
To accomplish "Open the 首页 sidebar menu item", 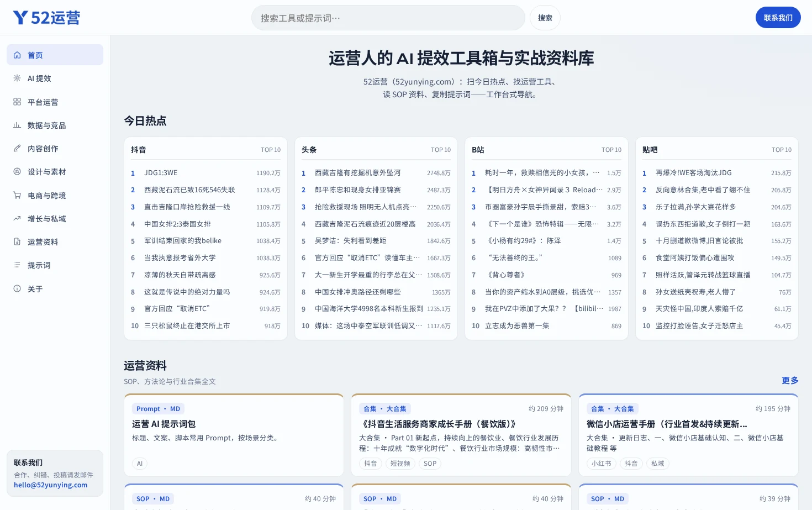I will (55, 55).
